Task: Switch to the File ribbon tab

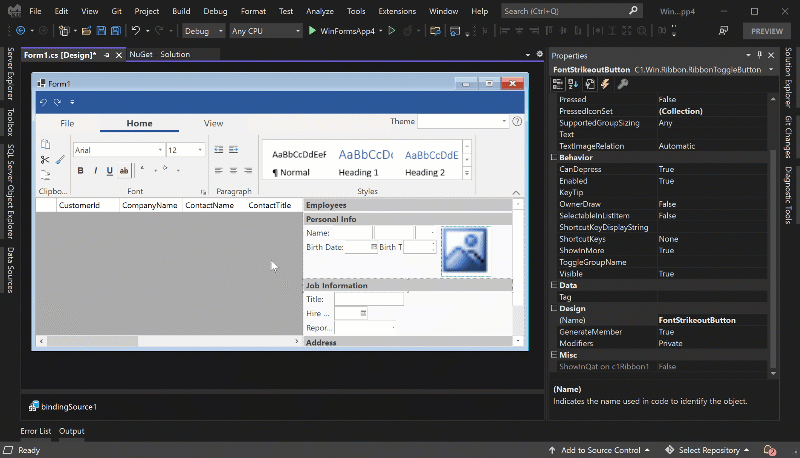Action: coord(67,123)
